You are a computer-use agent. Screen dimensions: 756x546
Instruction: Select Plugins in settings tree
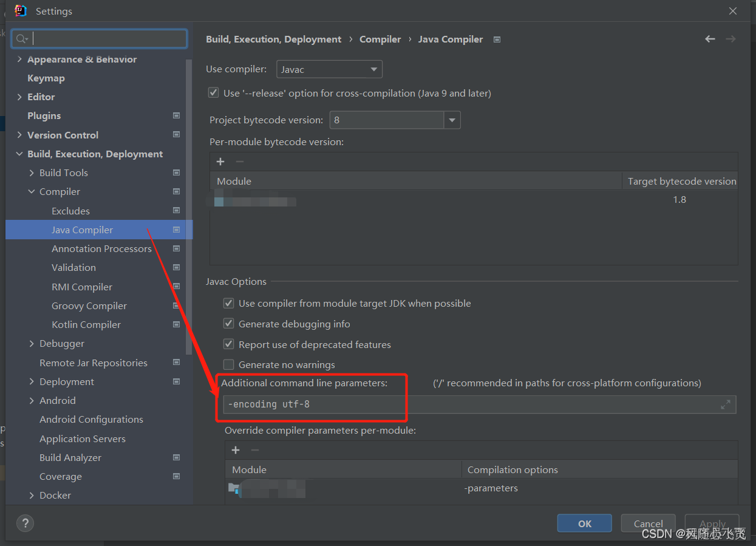pos(44,115)
